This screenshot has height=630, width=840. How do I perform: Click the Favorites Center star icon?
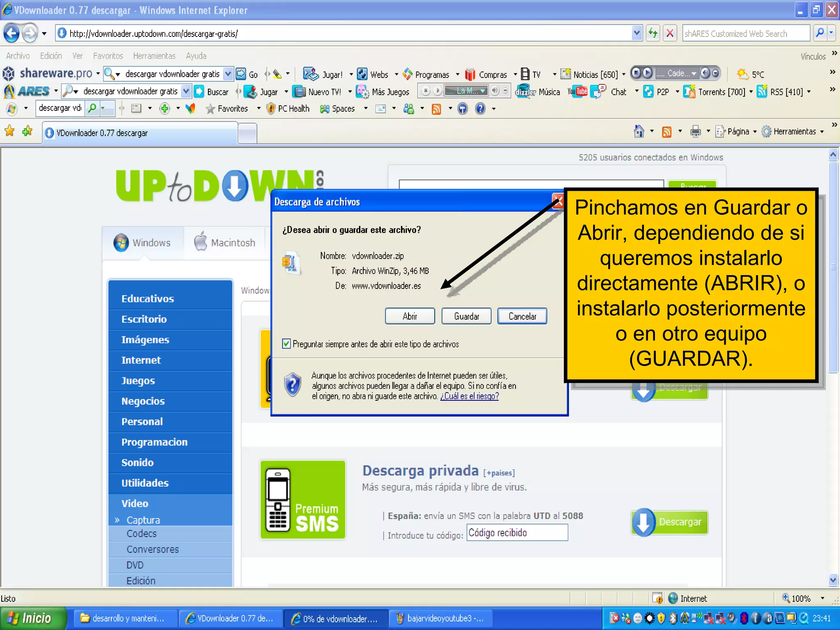9,131
